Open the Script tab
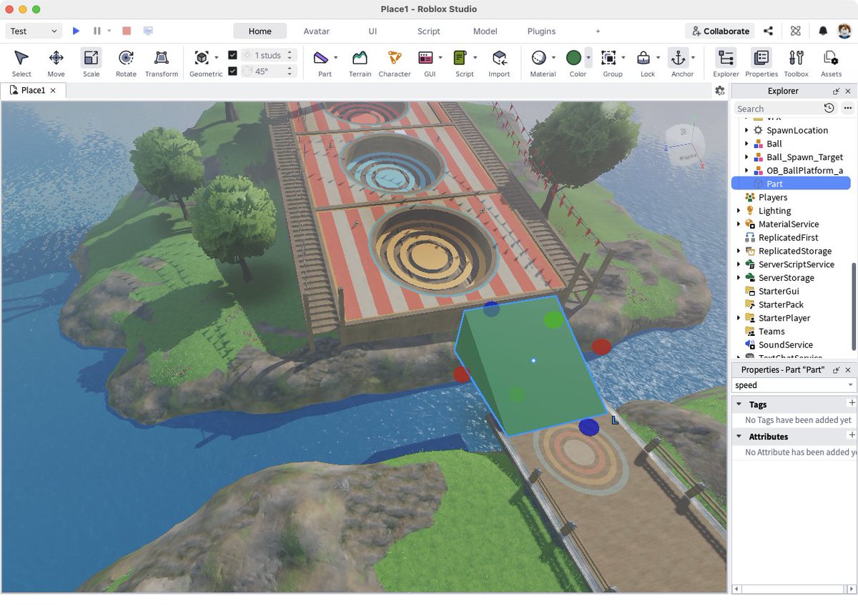The image size is (858, 616). pyautogui.click(x=429, y=31)
